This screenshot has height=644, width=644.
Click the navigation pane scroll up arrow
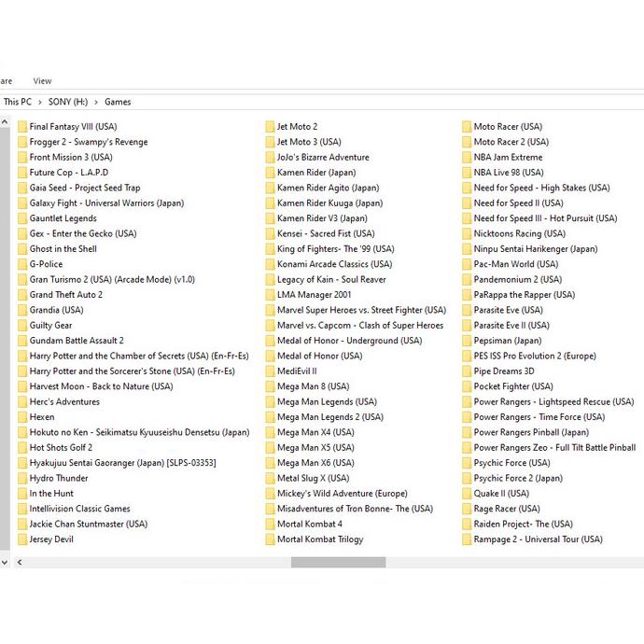[5, 122]
